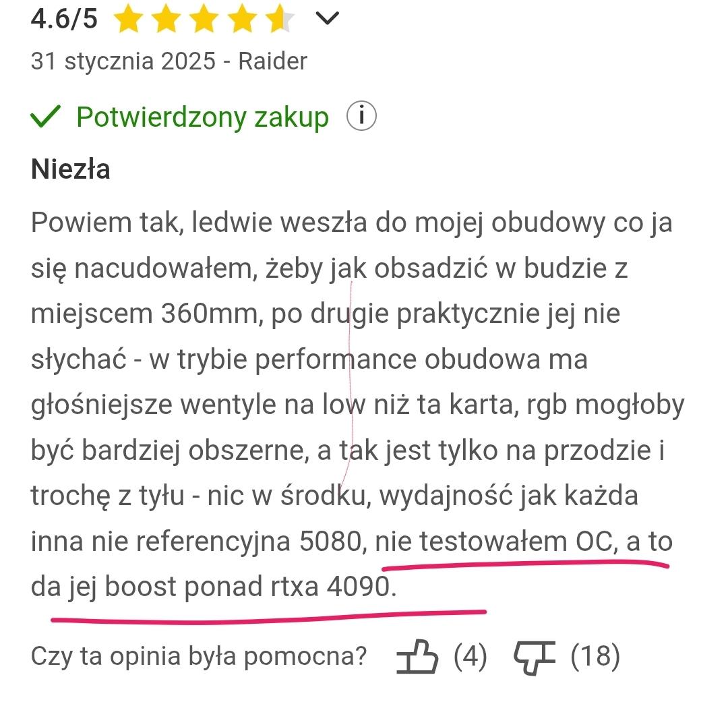Click the Potwierdzony zakup label
728x702 pixels.
click(202, 117)
